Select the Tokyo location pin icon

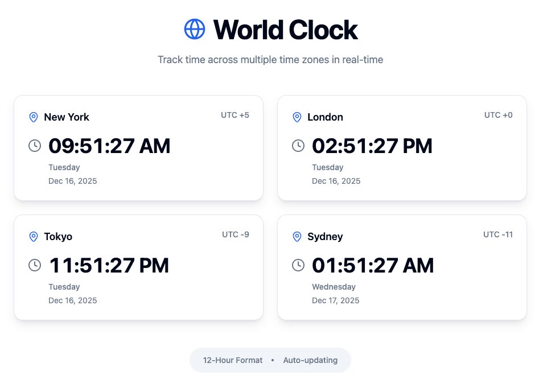click(x=34, y=237)
